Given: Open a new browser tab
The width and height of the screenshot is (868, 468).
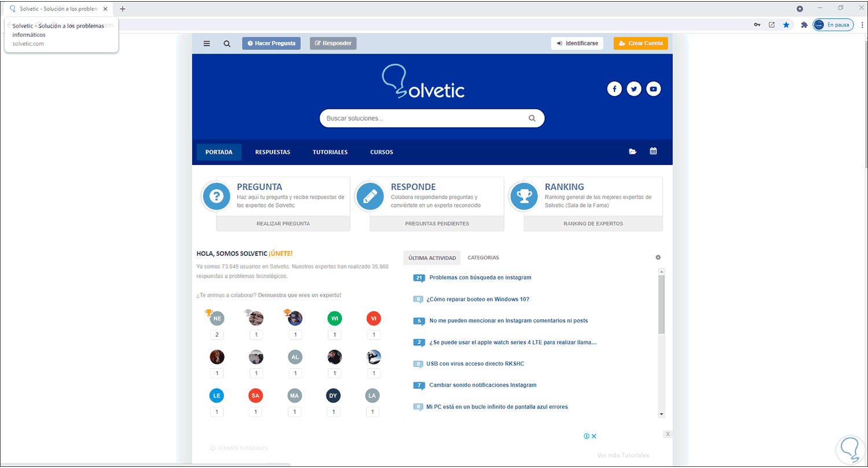Looking at the screenshot, I should pyautogui.click(x=123, y=9).
